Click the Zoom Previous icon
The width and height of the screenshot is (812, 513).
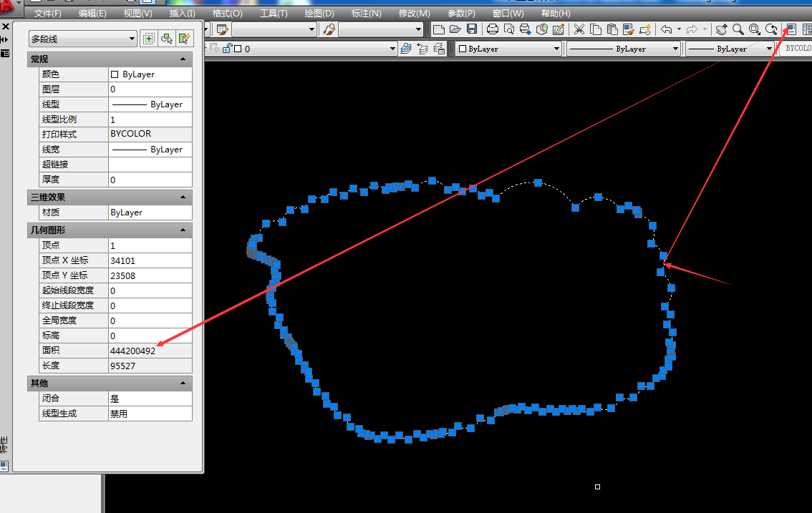771,29
